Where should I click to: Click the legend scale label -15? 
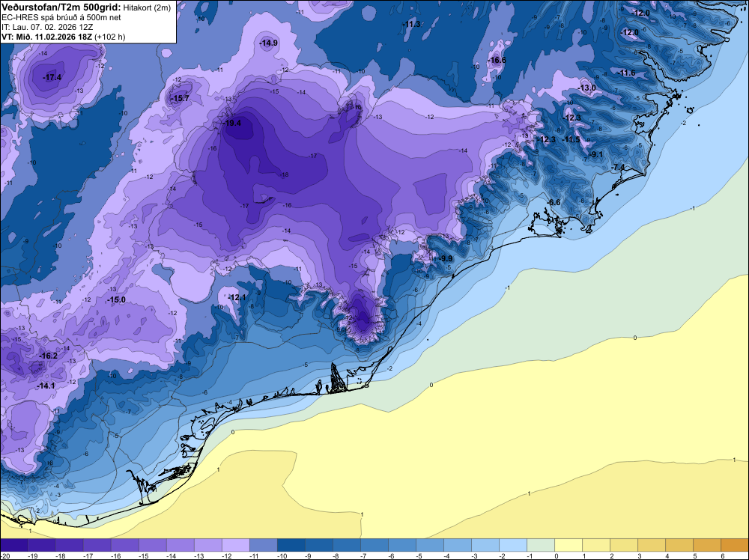coord(143,556)
